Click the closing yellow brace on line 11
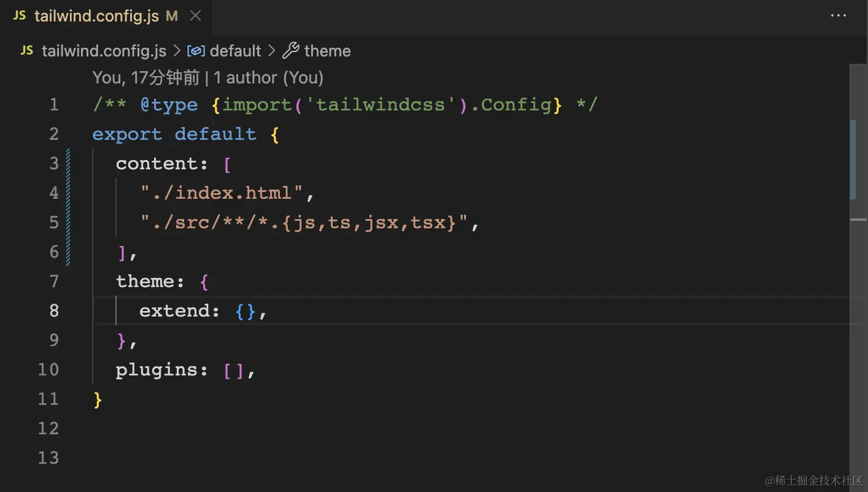 [98, 399]
